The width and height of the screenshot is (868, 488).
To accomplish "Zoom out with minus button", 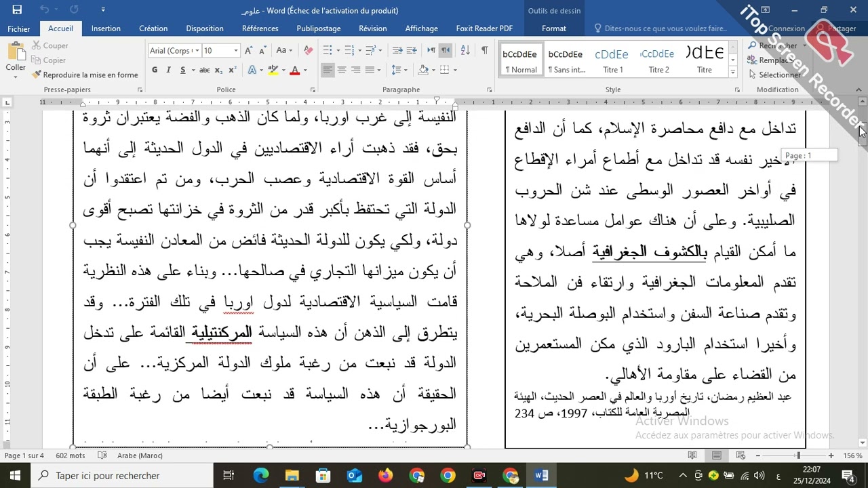I will click(x=758, y=455).
